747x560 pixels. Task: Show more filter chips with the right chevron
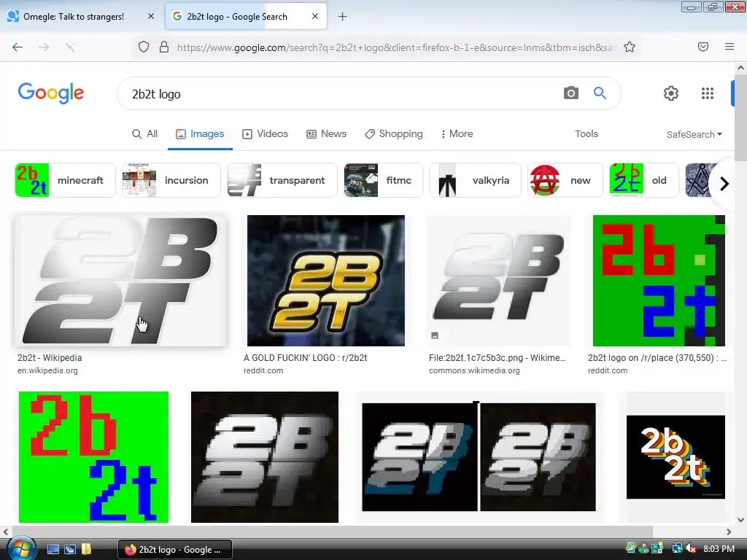click(x=724, y=183)
